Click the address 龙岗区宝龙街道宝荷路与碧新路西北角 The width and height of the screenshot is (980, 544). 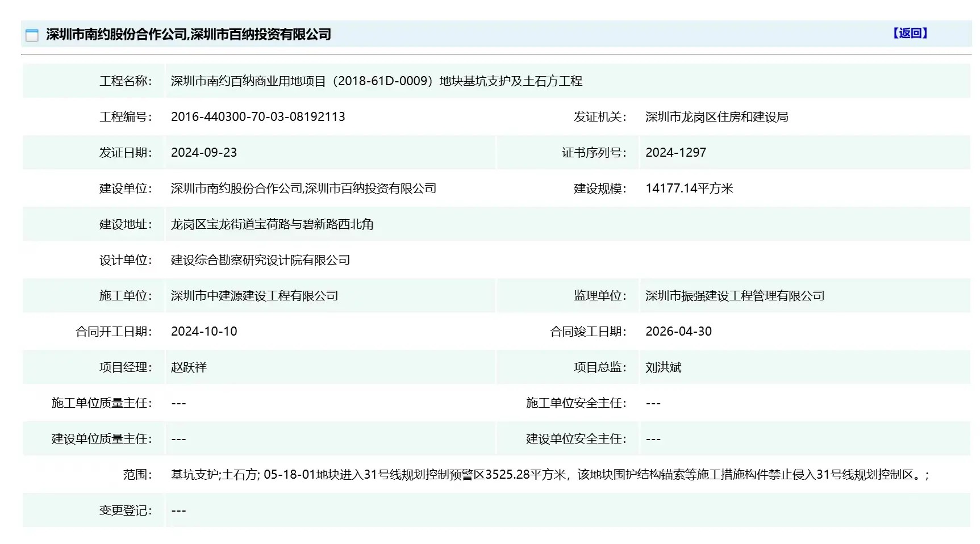coord(272,224)
